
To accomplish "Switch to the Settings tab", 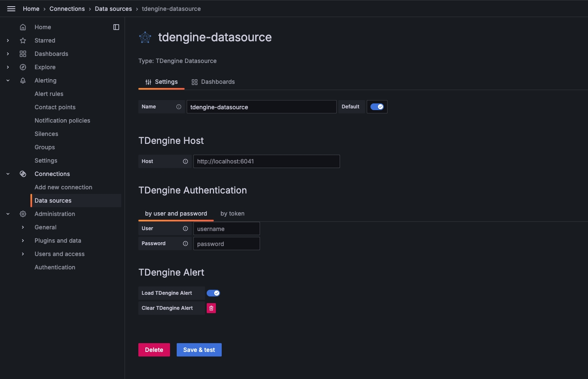I will [x=161, y=82].
